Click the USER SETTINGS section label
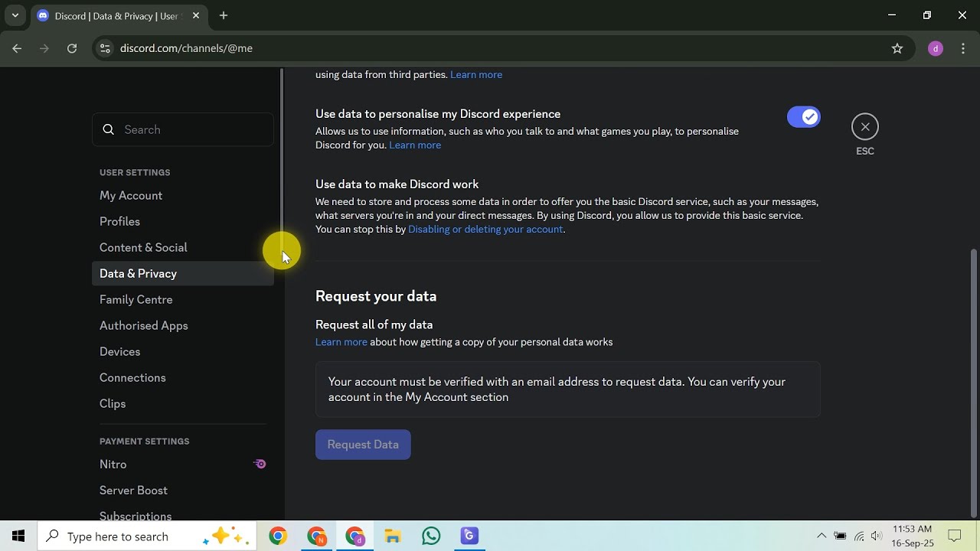Screen dimensions: 980x551 coord(135,173)
